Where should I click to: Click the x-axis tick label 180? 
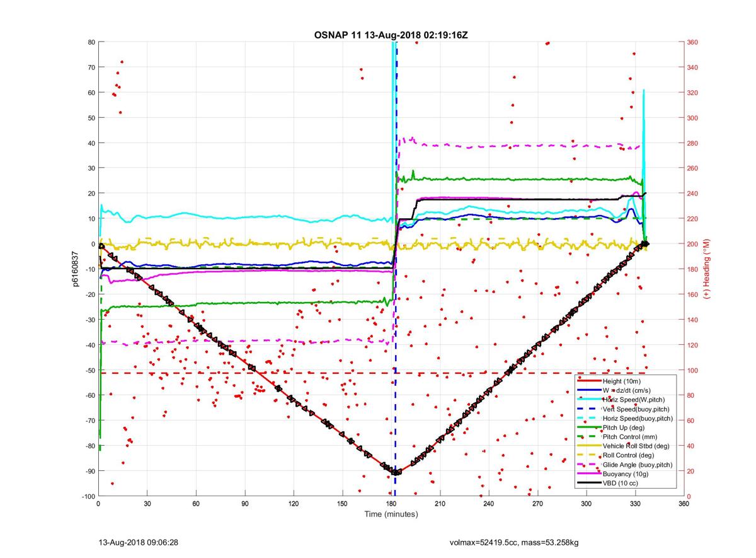391,504
